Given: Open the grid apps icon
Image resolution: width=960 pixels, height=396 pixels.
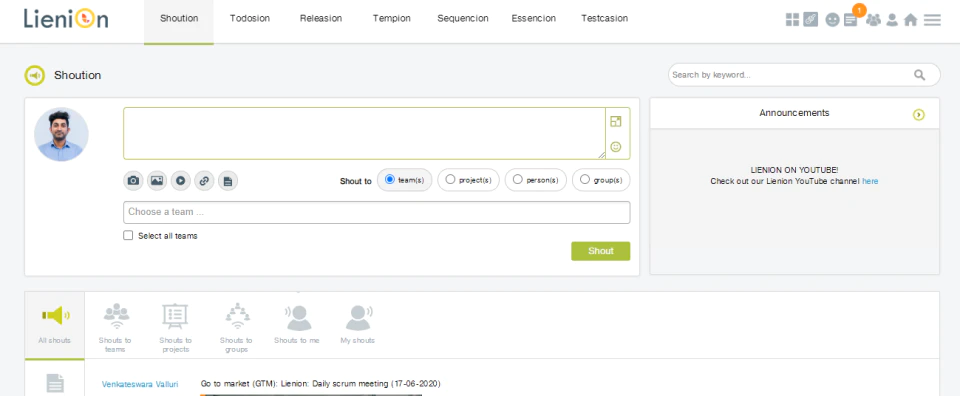Looking at the screenshot, I should coord(792,20).
